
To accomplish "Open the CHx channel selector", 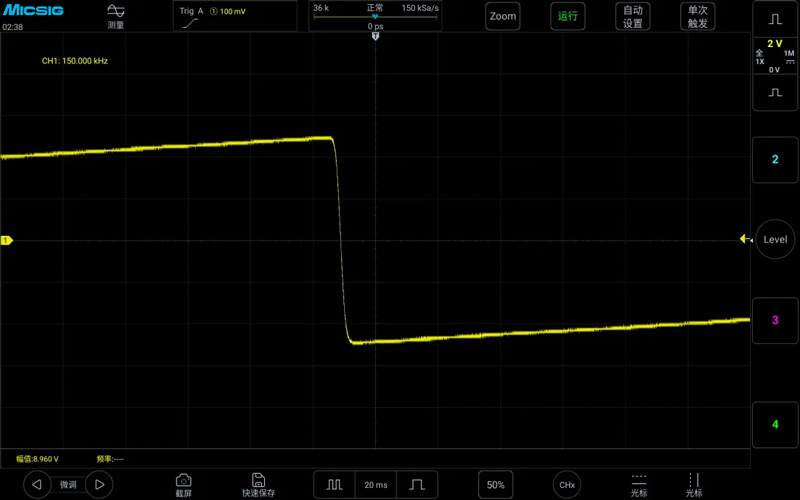I will [x=567, y=485].
